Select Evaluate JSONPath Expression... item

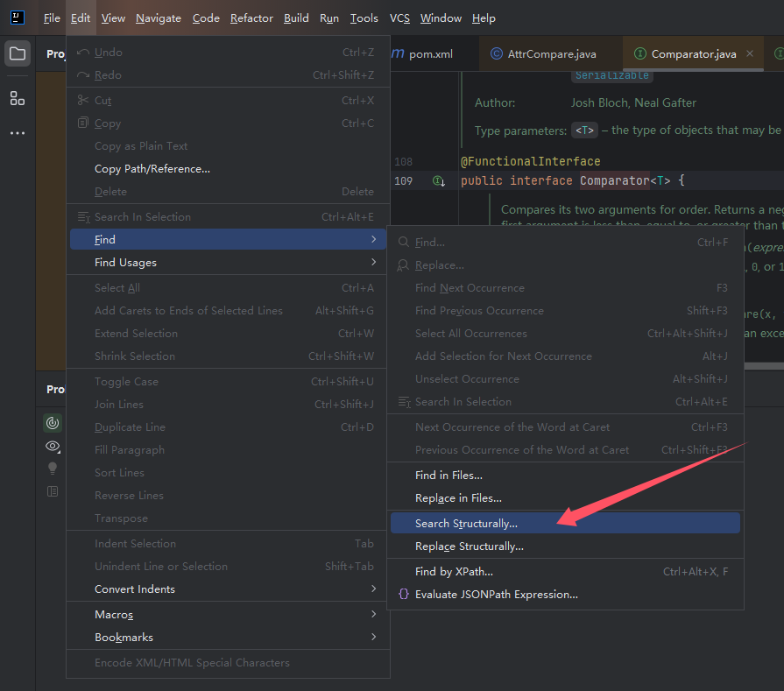(565, 594)
